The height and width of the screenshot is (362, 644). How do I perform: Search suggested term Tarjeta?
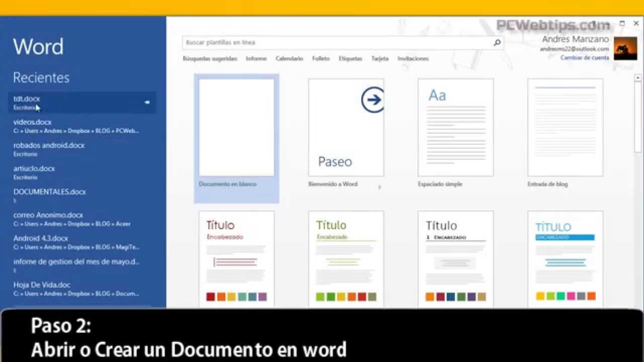380,59
